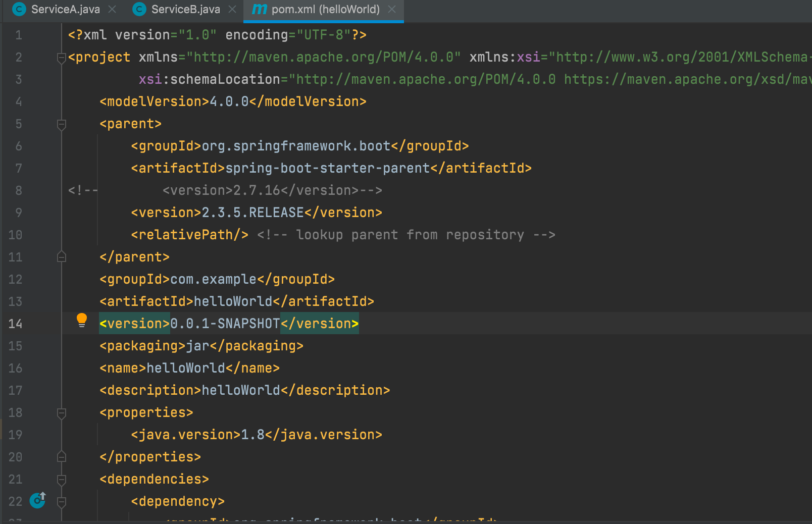Collapse the project tag fold on line 2
The image size is (812, 524).
[x=62, y=58]
